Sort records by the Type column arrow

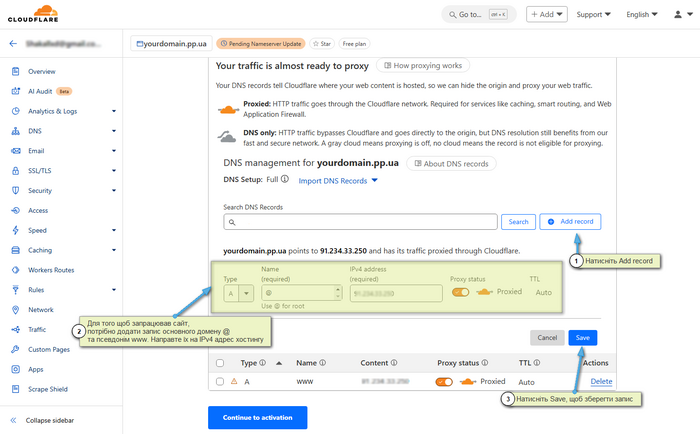(x=279, y=363)
